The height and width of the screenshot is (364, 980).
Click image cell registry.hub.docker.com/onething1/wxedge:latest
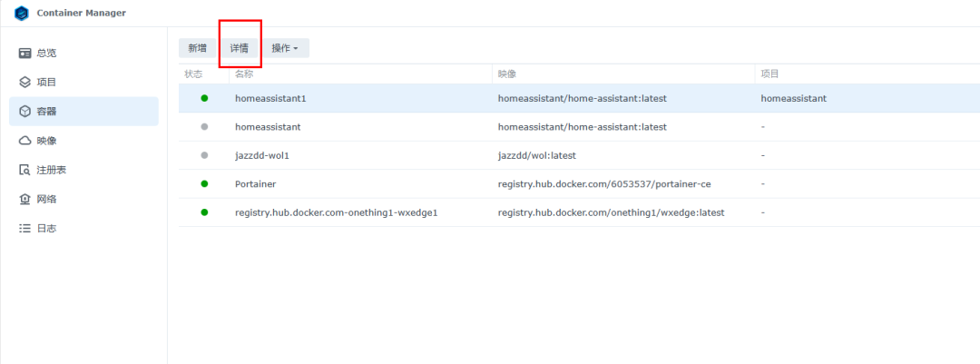coord(612,212)
